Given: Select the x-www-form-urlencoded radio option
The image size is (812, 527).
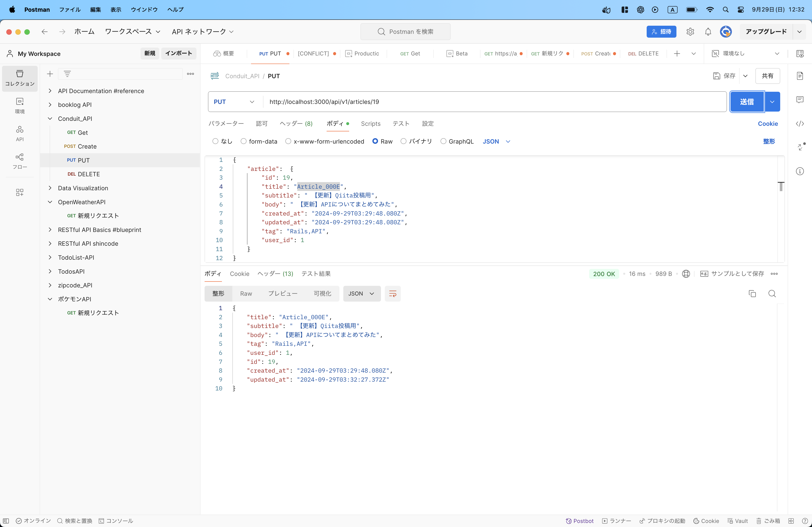Looking at the screenshot, I should tap(288, 141).
